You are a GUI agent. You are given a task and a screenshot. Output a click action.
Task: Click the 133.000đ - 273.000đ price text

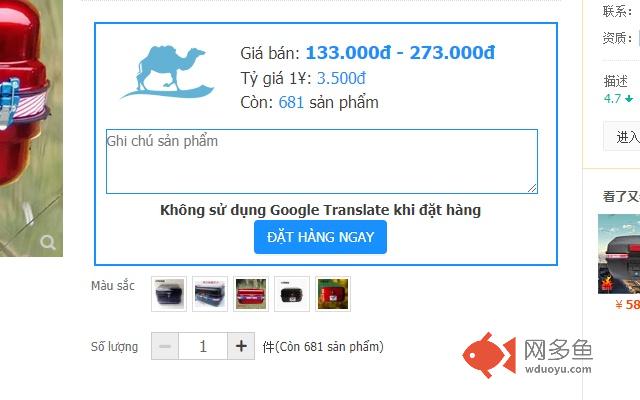400,53
